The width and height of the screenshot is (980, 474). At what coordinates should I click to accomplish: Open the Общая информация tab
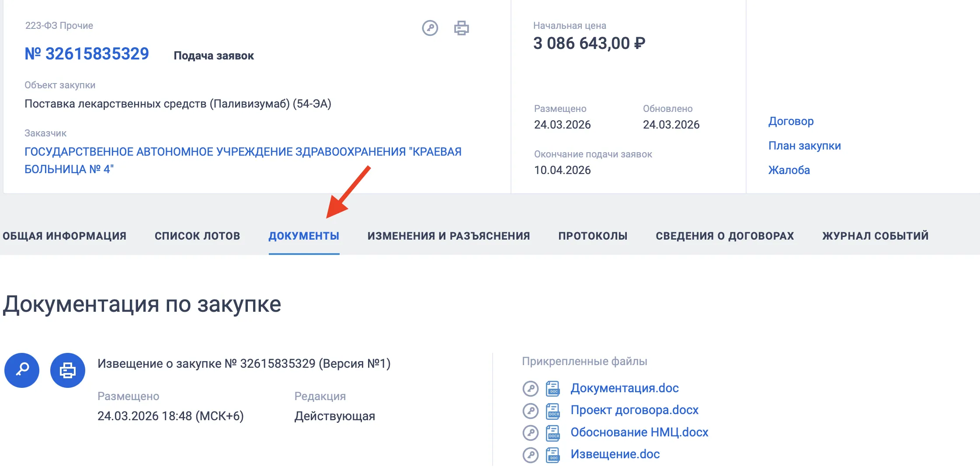point(64,236)
